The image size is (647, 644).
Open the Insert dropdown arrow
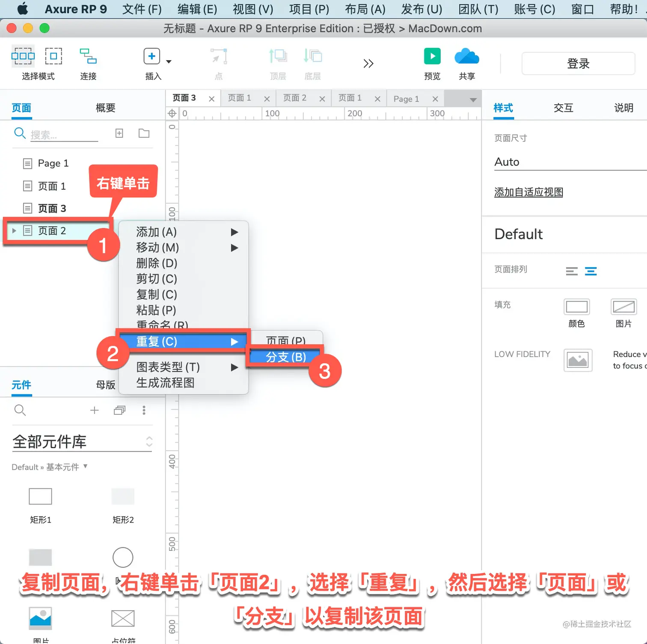[x=169, y=62]
